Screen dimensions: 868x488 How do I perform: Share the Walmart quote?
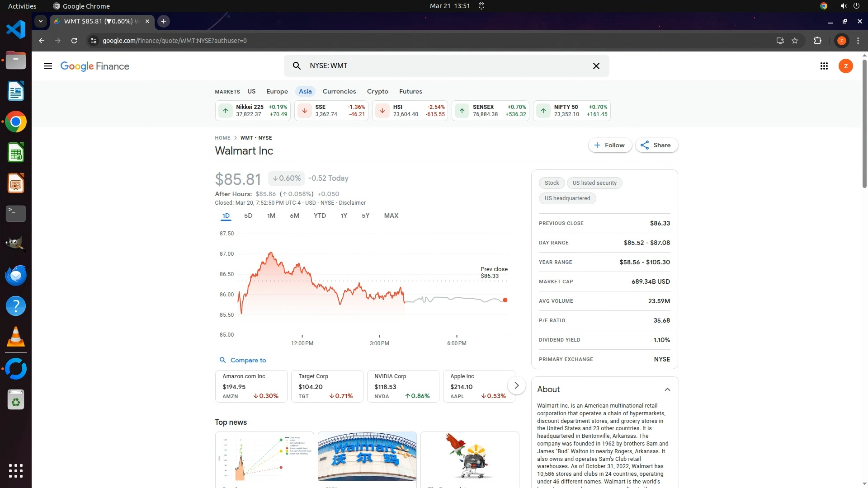pos(656,145)
